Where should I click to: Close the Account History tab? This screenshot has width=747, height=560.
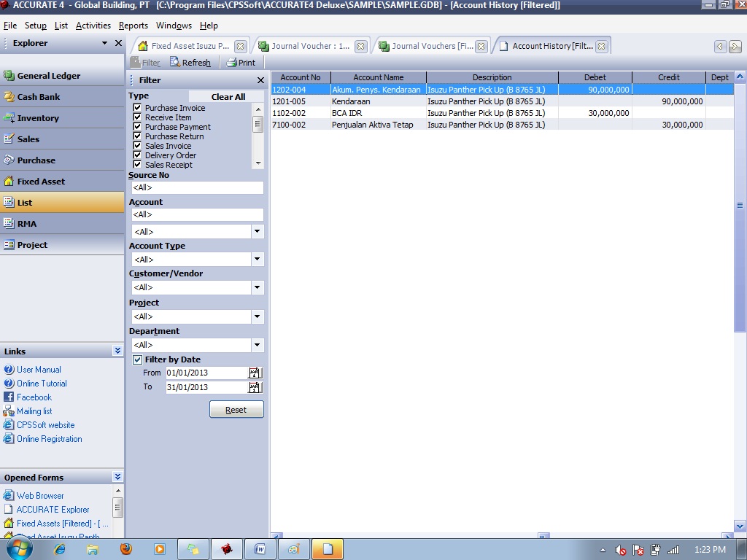point(602,46)
